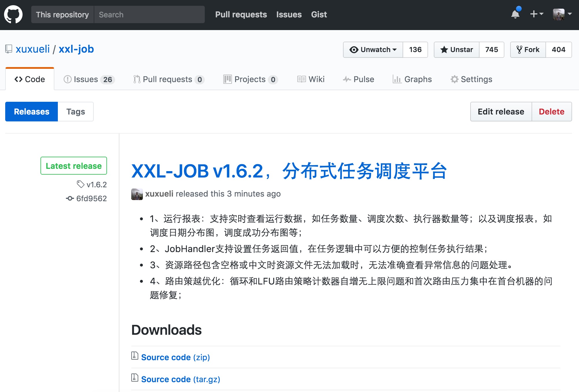Image resolution: width=579 pixels, height=392 pixels.
Task: Expand the Unwatch dropdown
Action: [x=373, y=50]
